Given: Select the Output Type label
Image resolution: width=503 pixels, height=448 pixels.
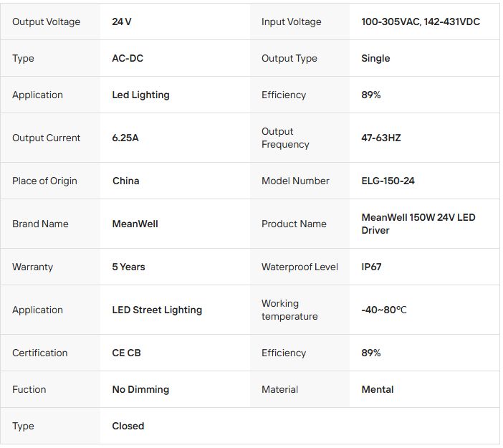Looking at the screenshot, I should coord(289,58).
